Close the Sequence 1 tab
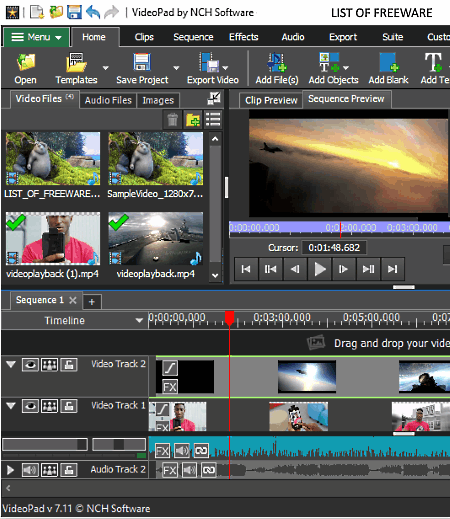 click(x=73, y=300)
